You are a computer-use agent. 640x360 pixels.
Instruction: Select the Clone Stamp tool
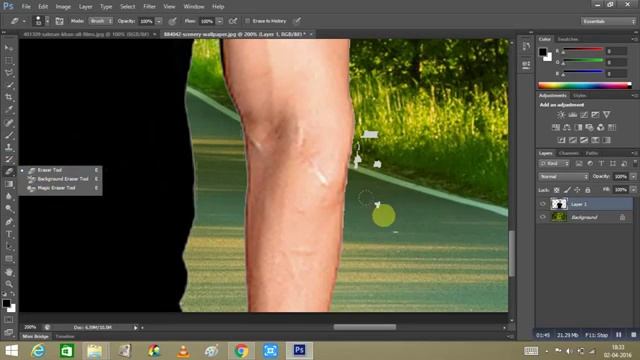9,147
